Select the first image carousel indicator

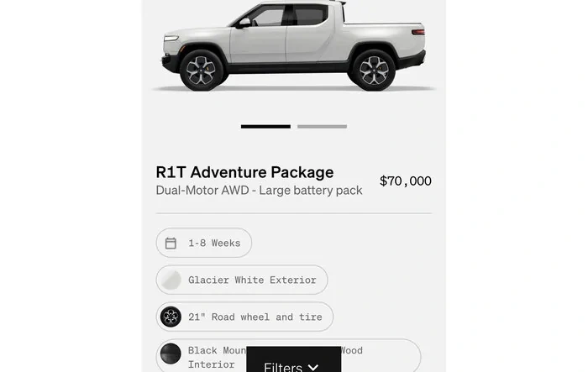pyautogui.click(x=265, y=126)
